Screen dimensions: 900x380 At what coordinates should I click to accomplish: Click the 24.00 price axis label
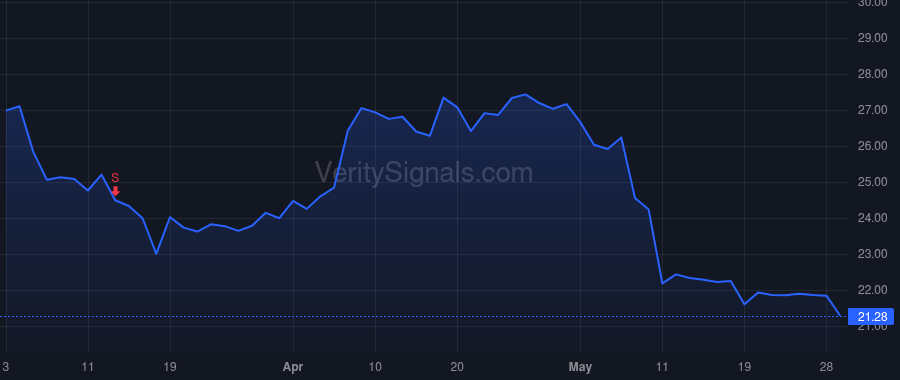coord(872,218)
